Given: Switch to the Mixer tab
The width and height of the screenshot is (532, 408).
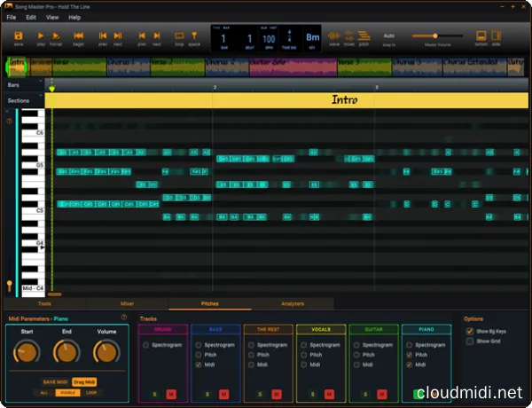Looking at the screenshot, I should point(127,304).
